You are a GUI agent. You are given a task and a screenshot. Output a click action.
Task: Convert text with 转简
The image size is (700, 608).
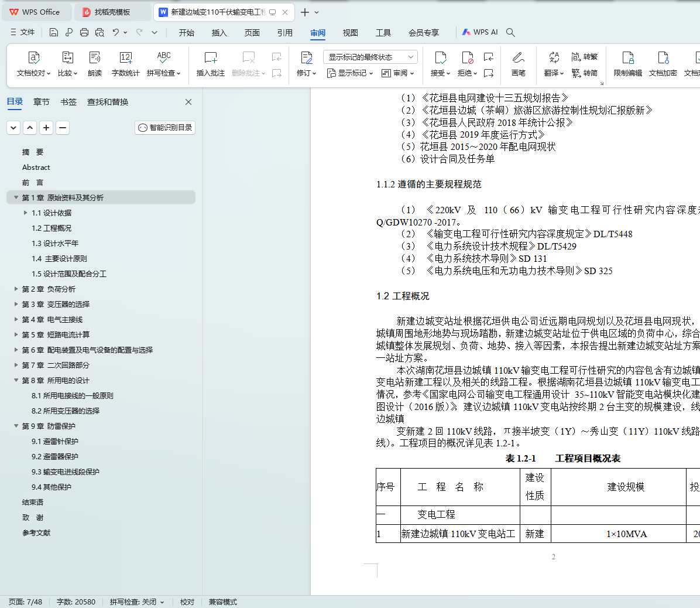tap(584, 73)
